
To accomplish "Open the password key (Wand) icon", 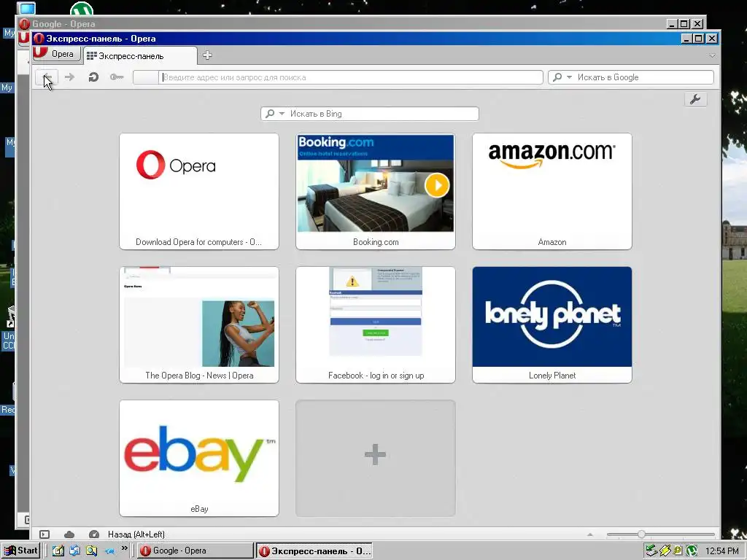I will pos(117,77).
